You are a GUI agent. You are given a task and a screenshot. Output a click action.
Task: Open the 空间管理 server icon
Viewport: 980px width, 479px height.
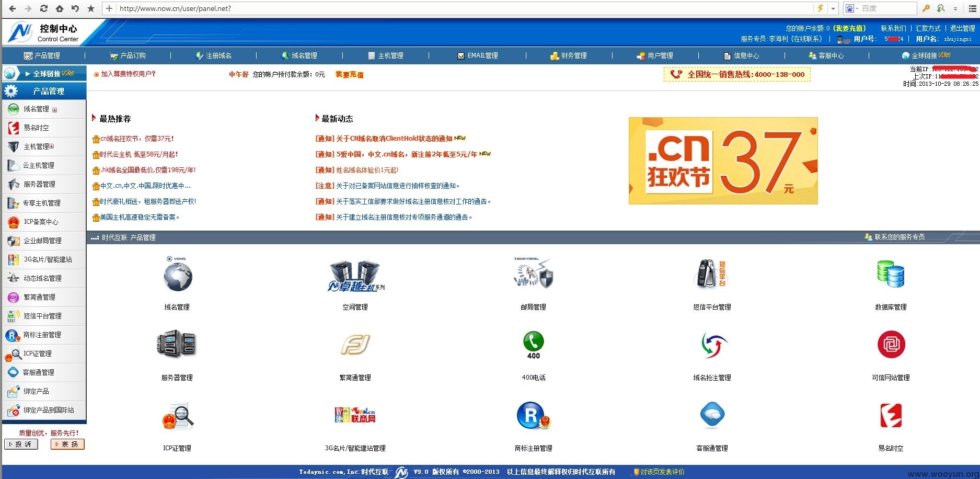pos(355,276)
